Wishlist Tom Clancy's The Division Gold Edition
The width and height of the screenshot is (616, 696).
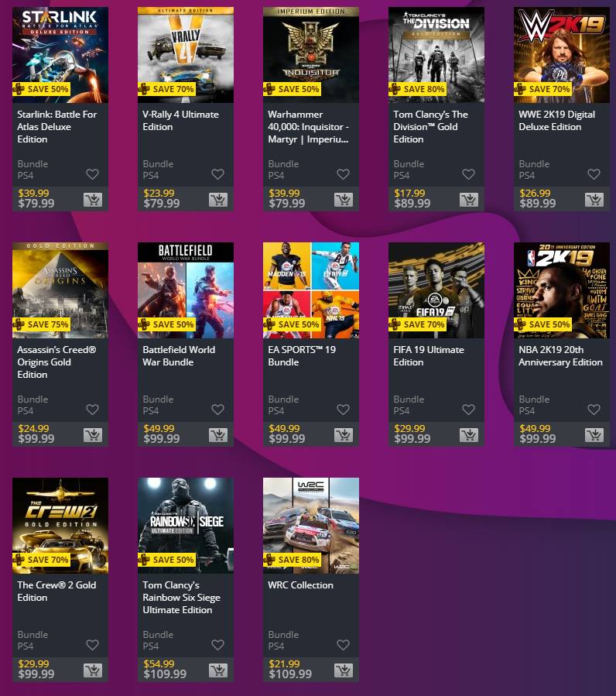[x=469, y=174]
